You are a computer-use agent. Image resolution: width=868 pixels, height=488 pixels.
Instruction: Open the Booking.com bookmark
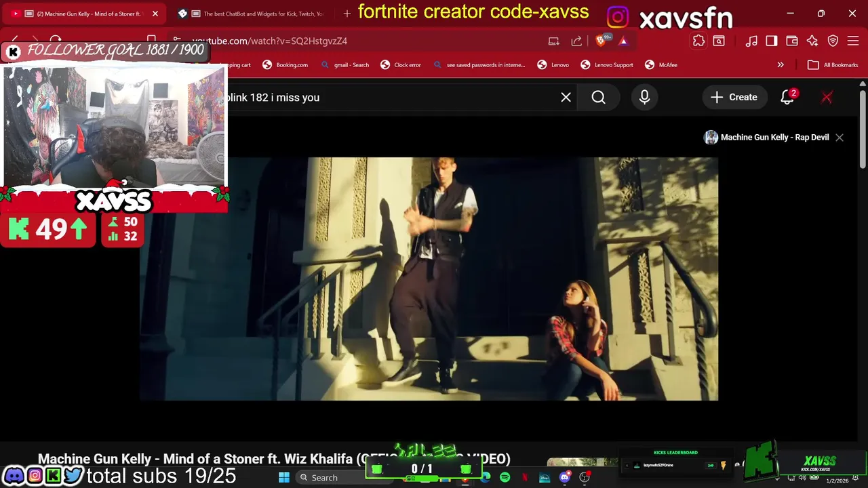tap(285, 65)
